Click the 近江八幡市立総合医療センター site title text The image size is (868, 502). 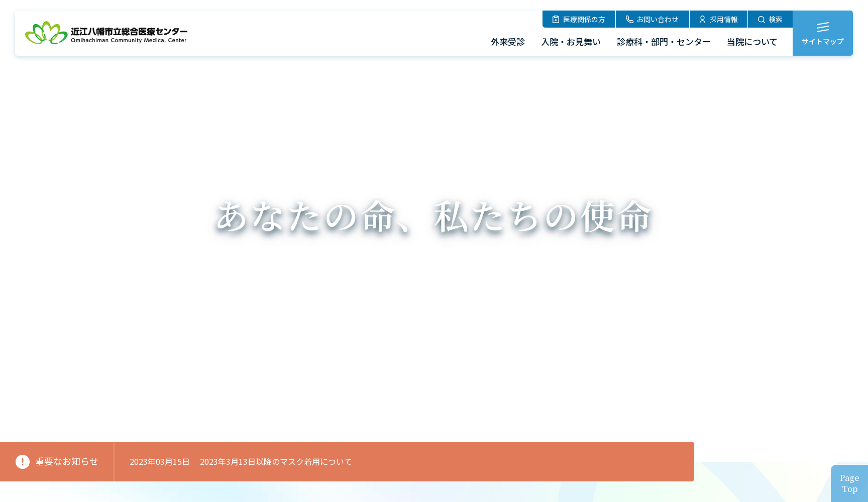click(129, 32)
